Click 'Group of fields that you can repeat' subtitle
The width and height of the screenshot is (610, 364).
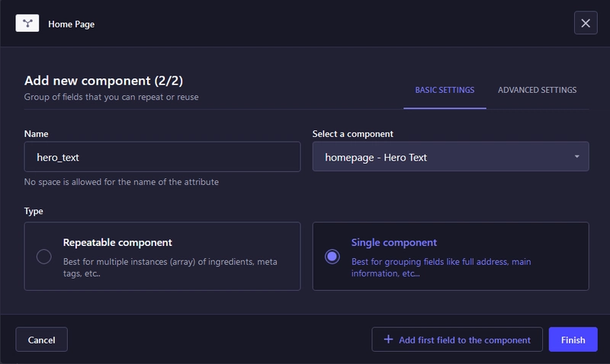coord(111,97)
